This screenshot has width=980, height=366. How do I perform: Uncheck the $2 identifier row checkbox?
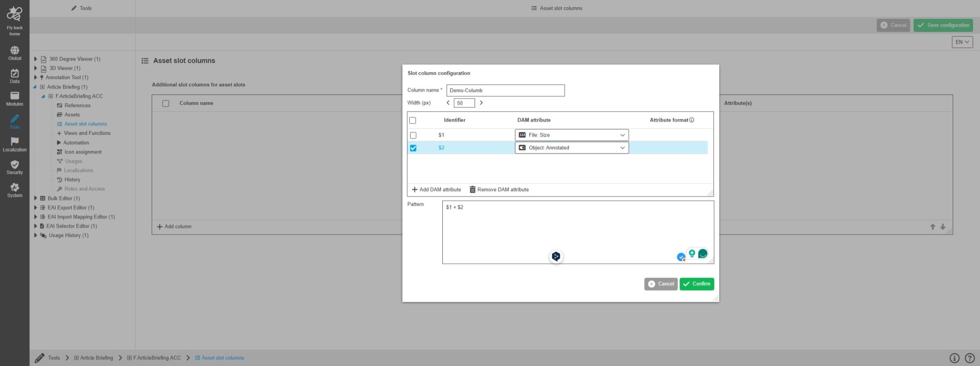(x=413, y=148)
